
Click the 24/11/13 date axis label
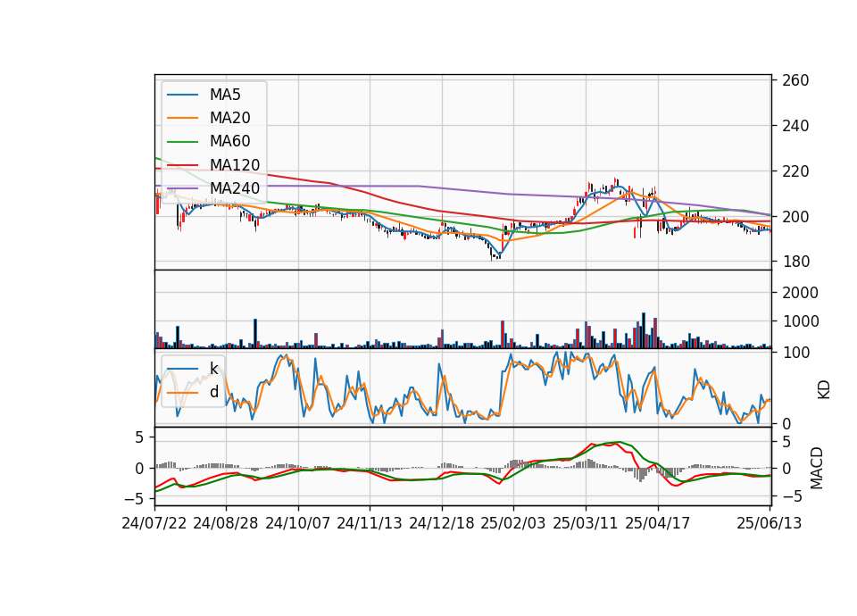tap(370, 523)
